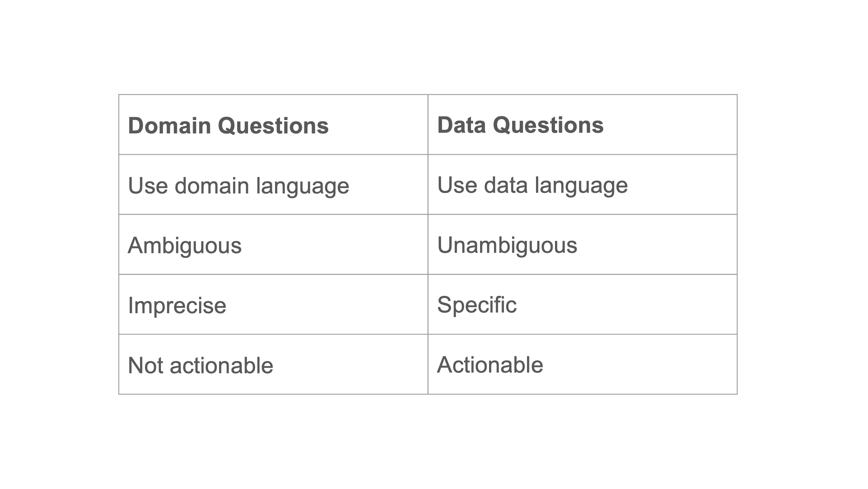This screenshot has height=489, width=868.
Task: Click the word "actionable" after "Not"
Action: coord(221,366)
